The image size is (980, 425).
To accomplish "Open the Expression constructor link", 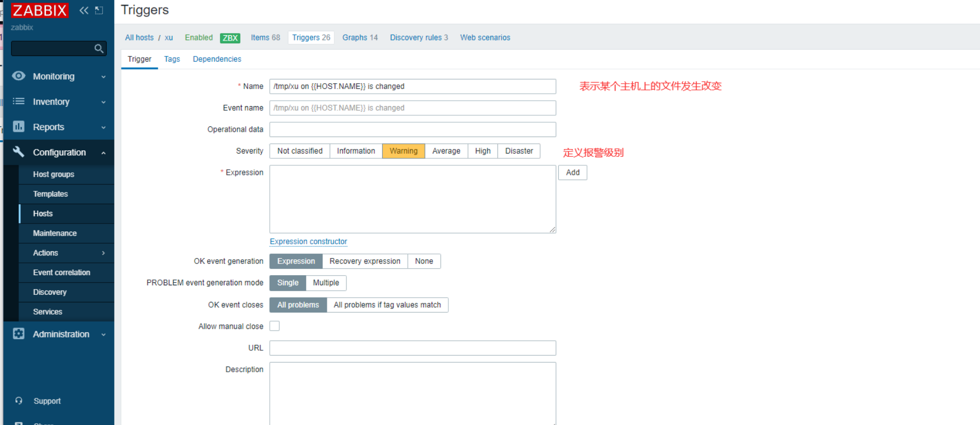I will pos(308,242).
